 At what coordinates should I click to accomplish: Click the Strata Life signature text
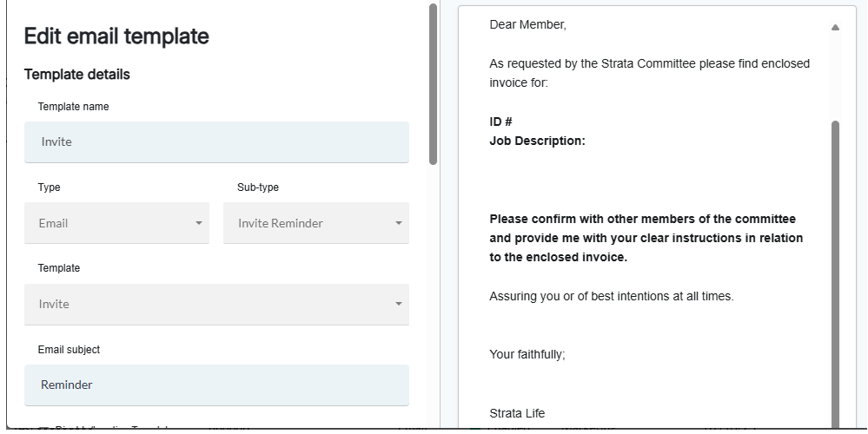[x=517, y=413]
